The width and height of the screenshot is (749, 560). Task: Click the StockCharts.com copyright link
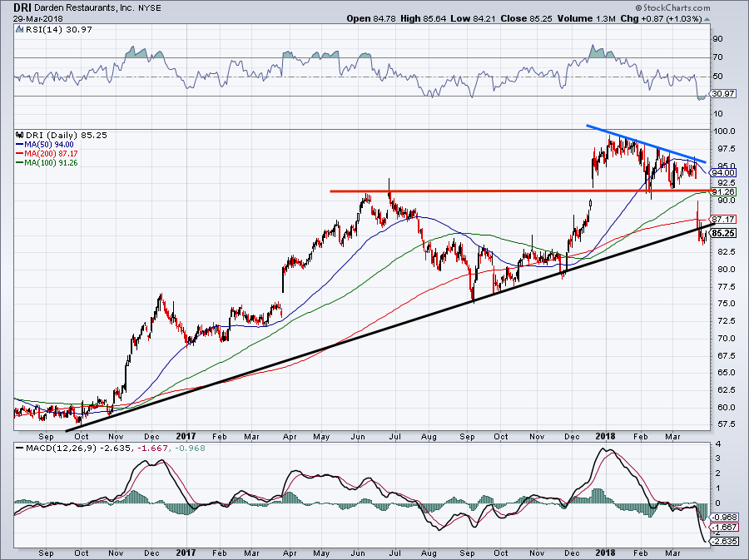pyautogui.click(x=672, y=7)
